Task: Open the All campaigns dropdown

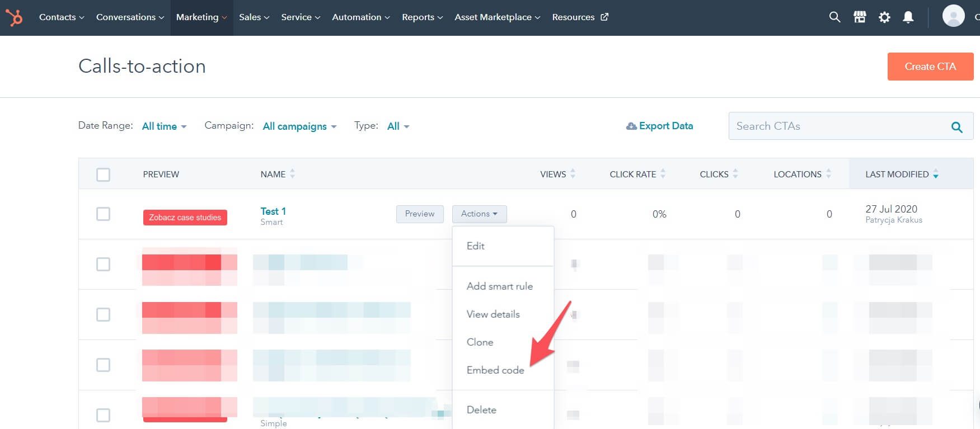Action: point(299,126)
